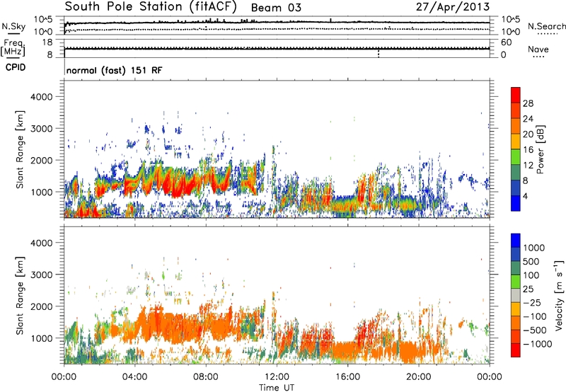This screenshot has height=392, width=566.
Task: Click the '24' power colorbar label
Action: tap(528, 119)
